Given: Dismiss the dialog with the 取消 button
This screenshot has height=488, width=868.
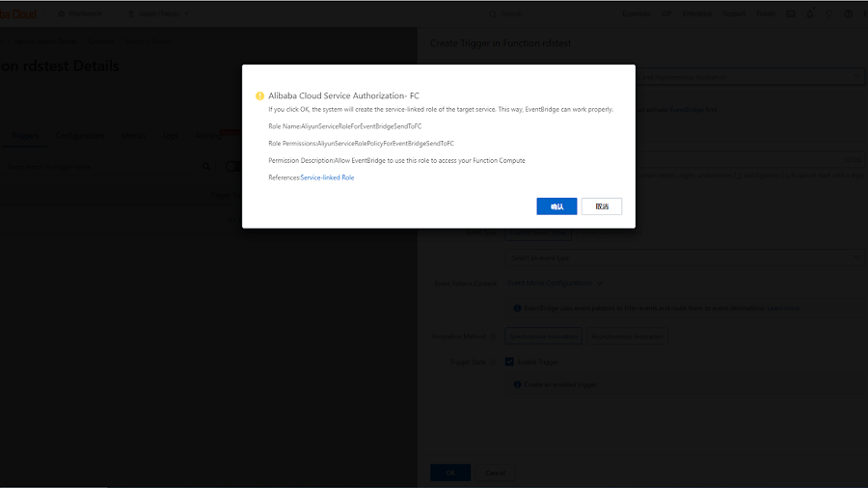Looking at the screenshot, I should tap(602, 206).
